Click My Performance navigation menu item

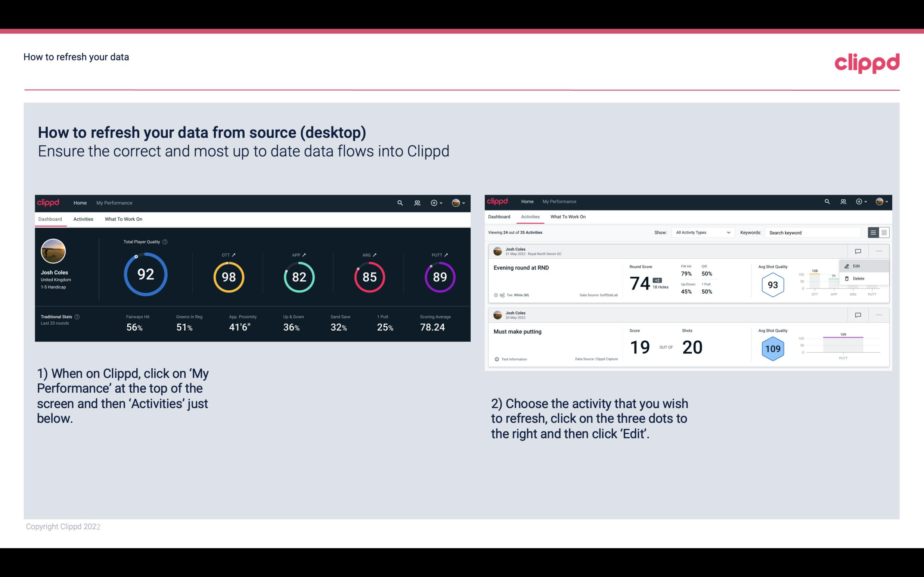(114, 203)
